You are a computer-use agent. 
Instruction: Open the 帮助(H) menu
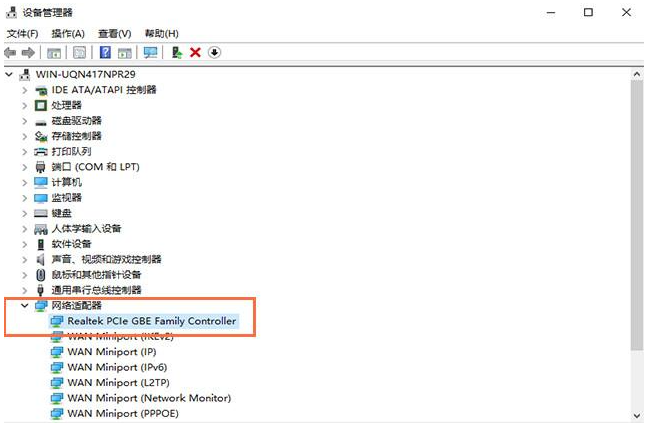(x=161, y=34)
